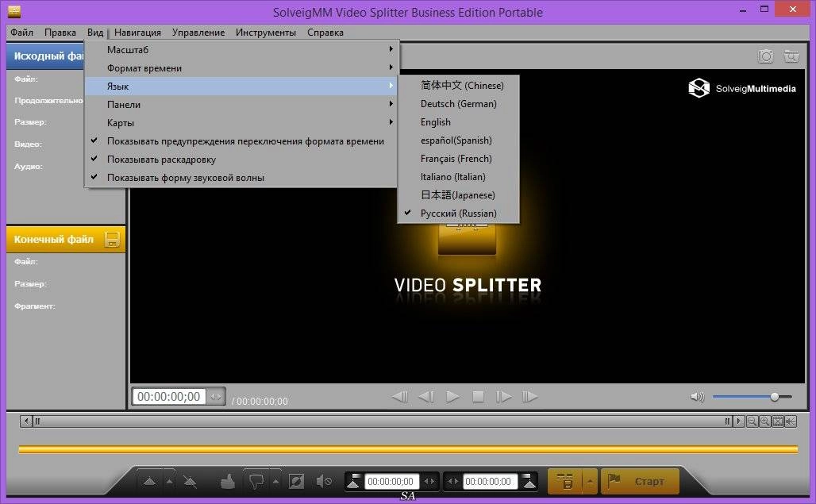Screen dimensions: 816x504
Task: Expand the Карты submenu
Action: click(x=241, y=122)
